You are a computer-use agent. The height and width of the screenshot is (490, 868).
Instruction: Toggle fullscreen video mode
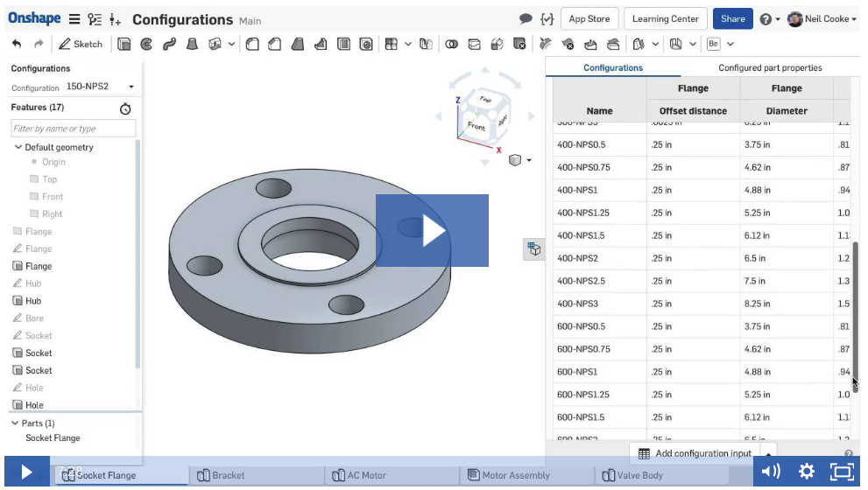point(841,472)
